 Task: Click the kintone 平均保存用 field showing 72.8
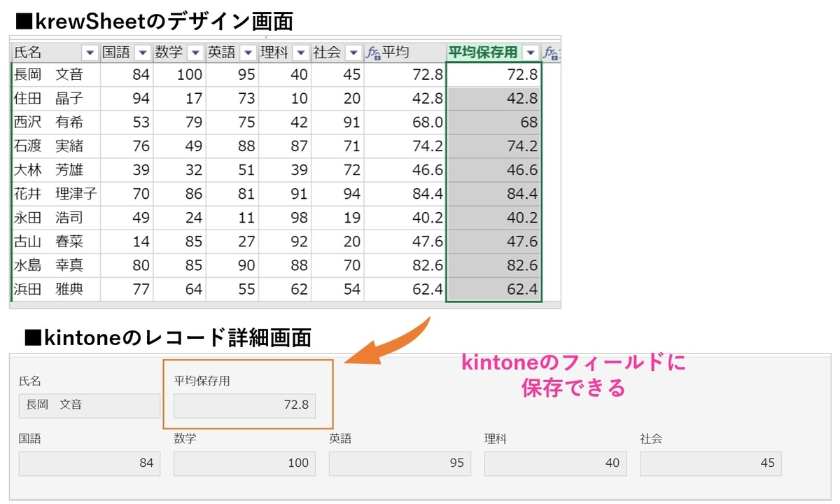pyautogui.click(x=245, y=405)
